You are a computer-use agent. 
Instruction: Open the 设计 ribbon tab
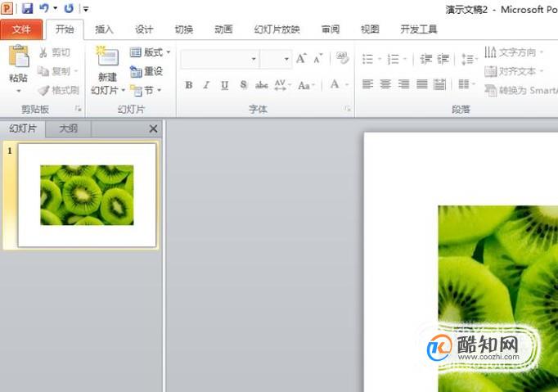(x=144, y=29)
